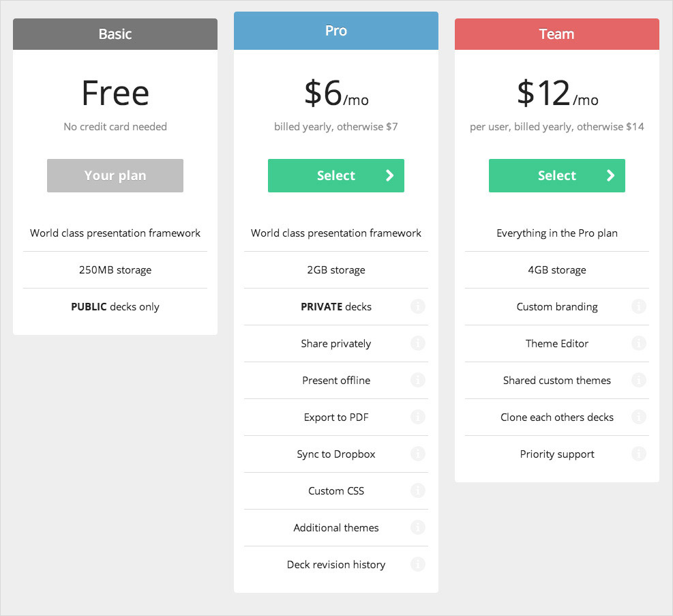
Task: Click the blue Pro plan header
Action: pos(336,31)
